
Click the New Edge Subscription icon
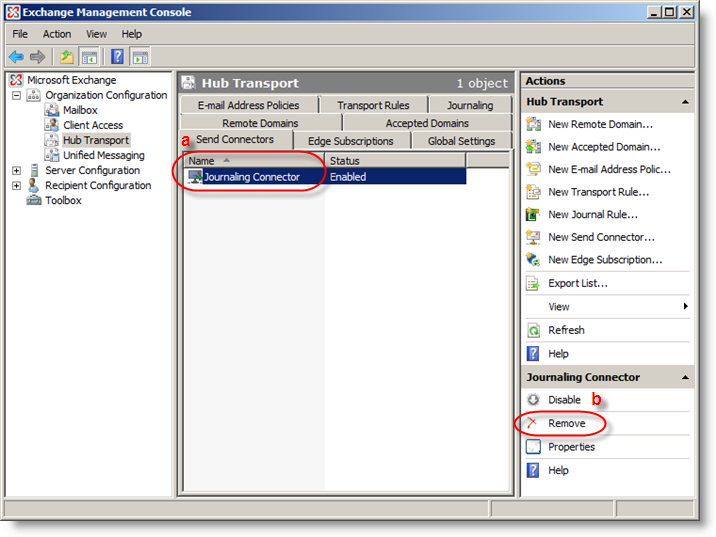(533, 260)
